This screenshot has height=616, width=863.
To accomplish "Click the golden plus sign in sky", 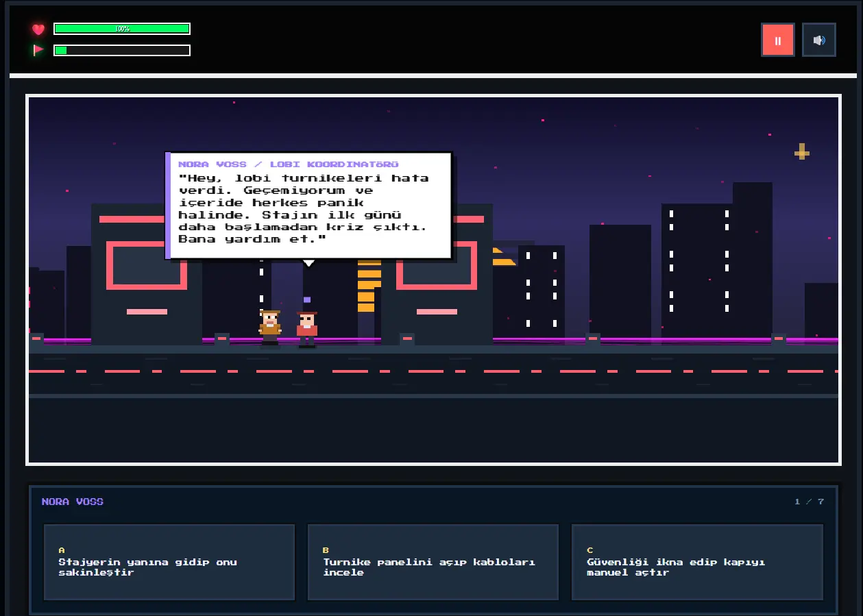I will point(801,151).
